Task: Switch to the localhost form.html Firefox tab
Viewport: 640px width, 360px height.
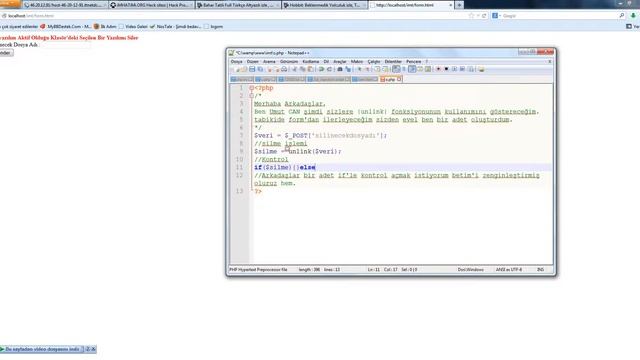Action: [411, 5]
